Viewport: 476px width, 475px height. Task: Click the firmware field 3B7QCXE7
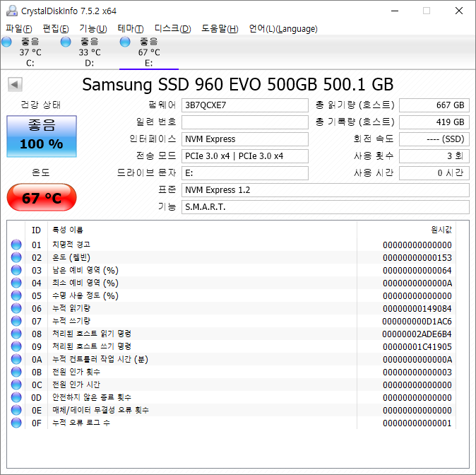tap(245, 105)
